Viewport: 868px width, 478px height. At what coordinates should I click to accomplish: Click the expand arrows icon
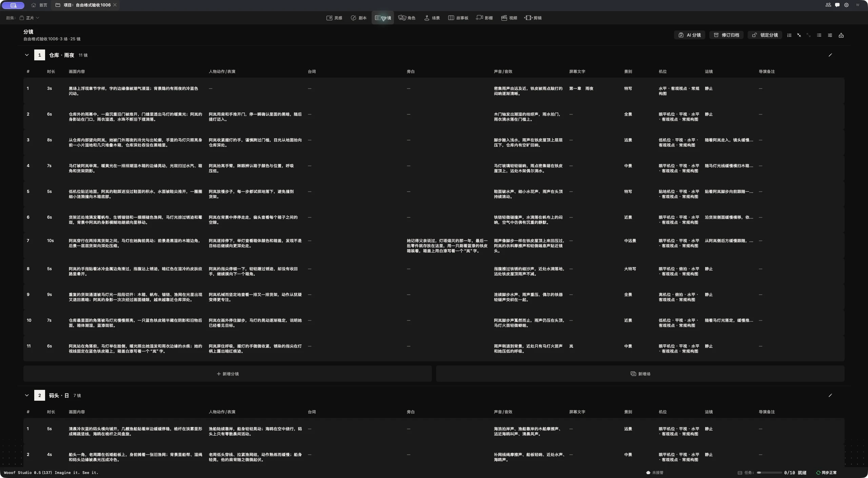[809, 35]
